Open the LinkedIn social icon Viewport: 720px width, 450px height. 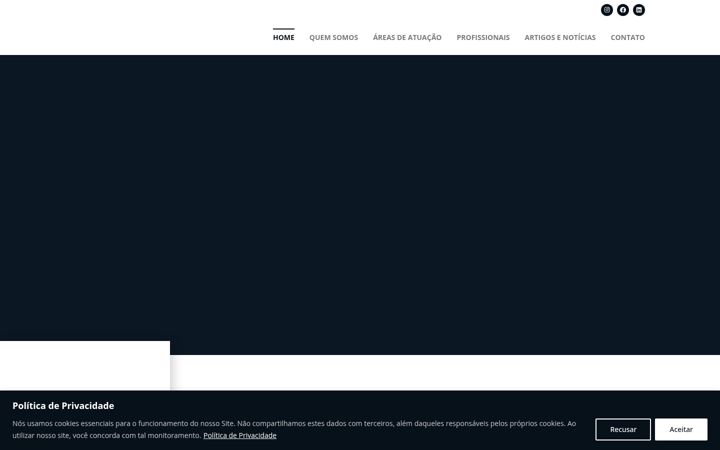(x=639, y=10)
